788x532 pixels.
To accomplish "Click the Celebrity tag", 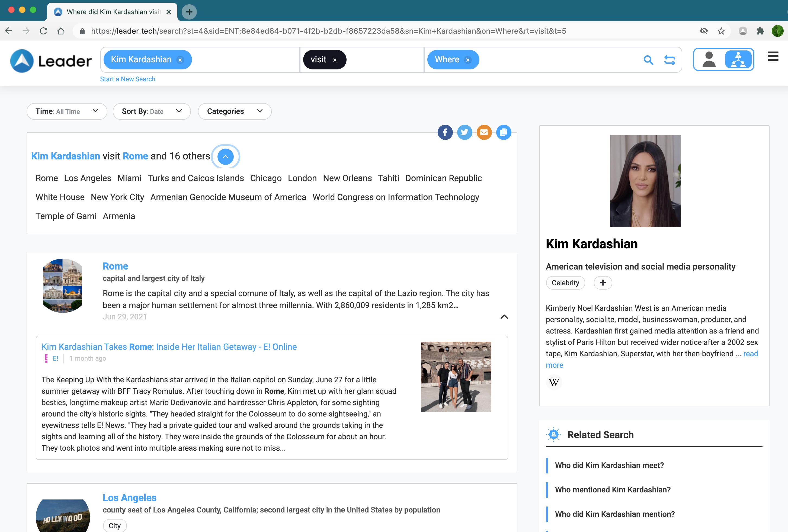I will [565, 283].
